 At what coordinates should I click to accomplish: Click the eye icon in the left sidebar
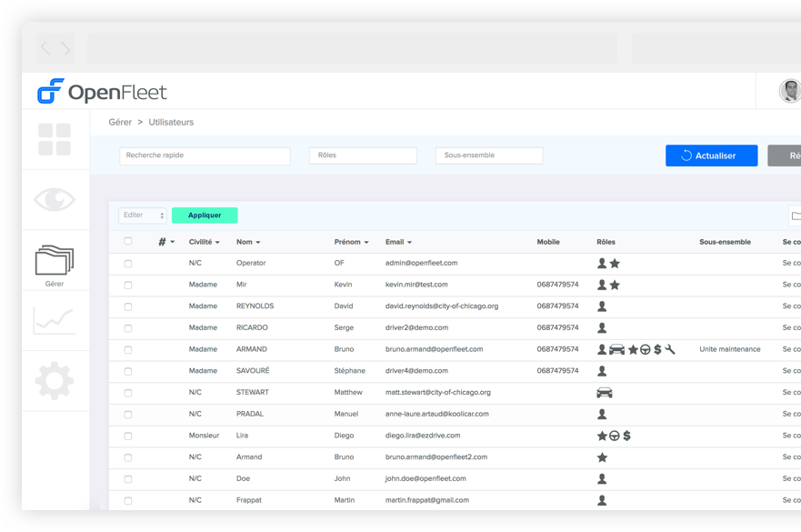tap(53, 199)
